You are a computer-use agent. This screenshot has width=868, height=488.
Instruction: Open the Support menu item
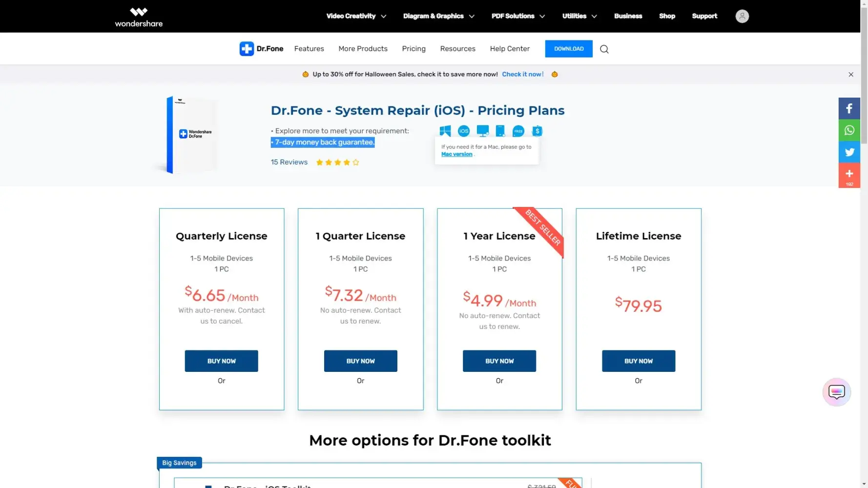[x=704, y=16]
